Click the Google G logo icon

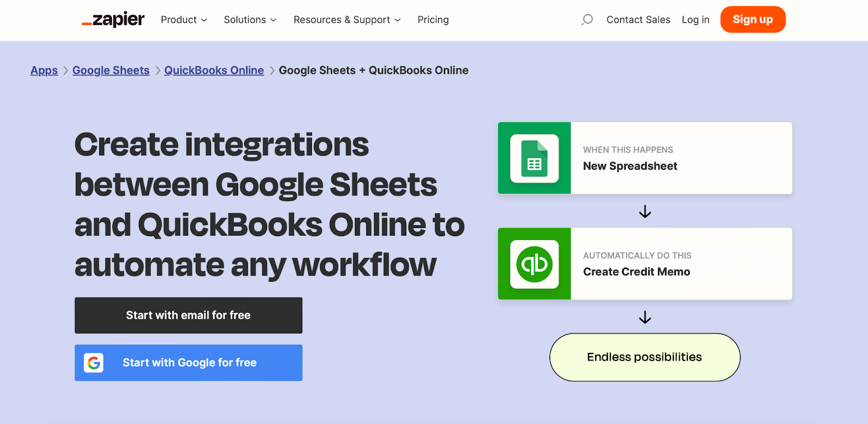coord(94,363)
